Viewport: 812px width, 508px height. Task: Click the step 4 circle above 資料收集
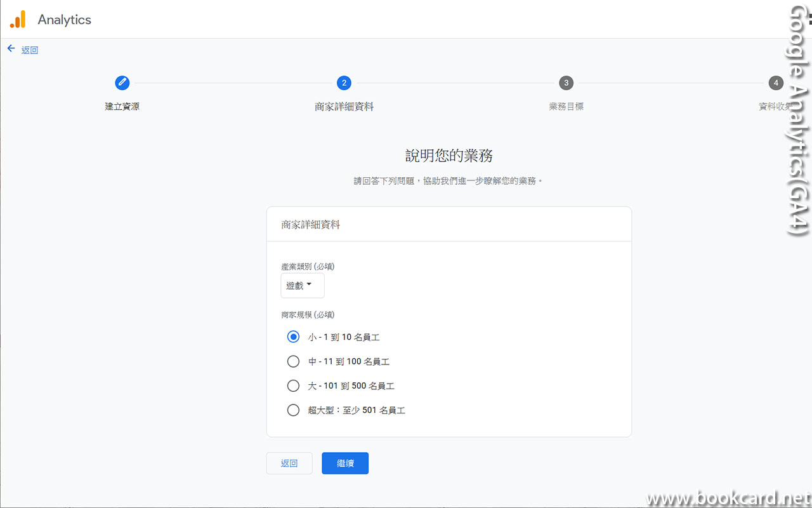(x=775, y=83)
